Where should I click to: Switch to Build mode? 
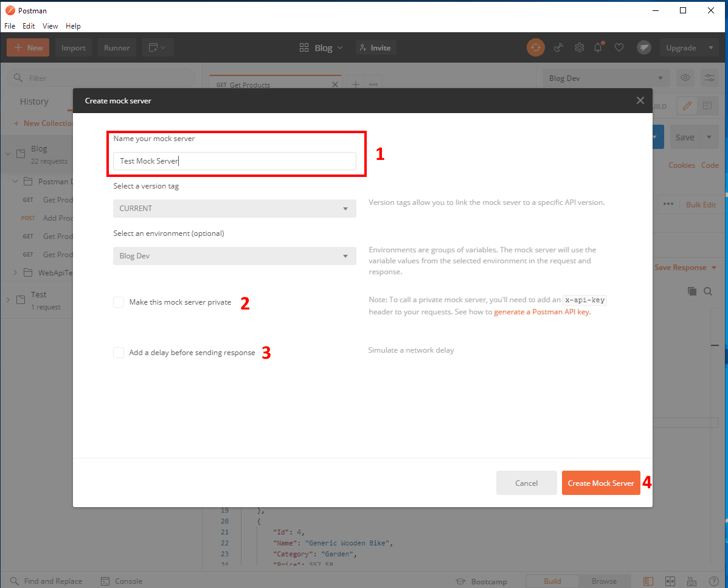552,581
